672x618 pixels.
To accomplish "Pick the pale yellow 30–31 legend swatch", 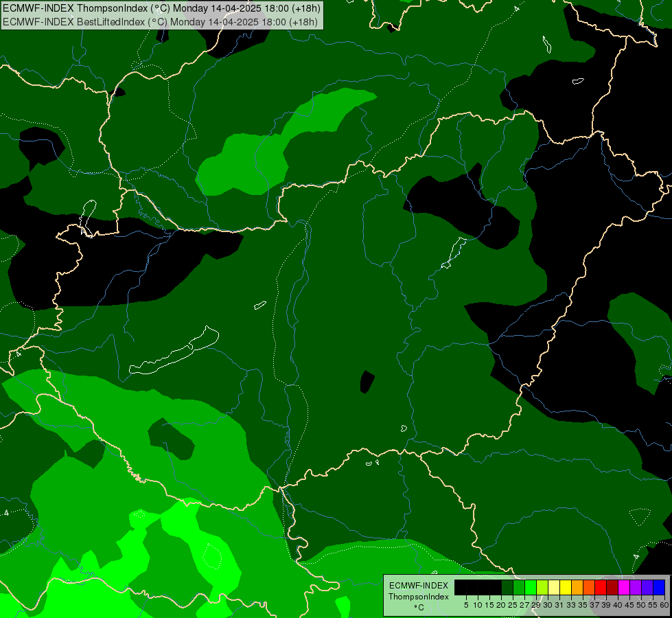I will [x=554, y=587].
